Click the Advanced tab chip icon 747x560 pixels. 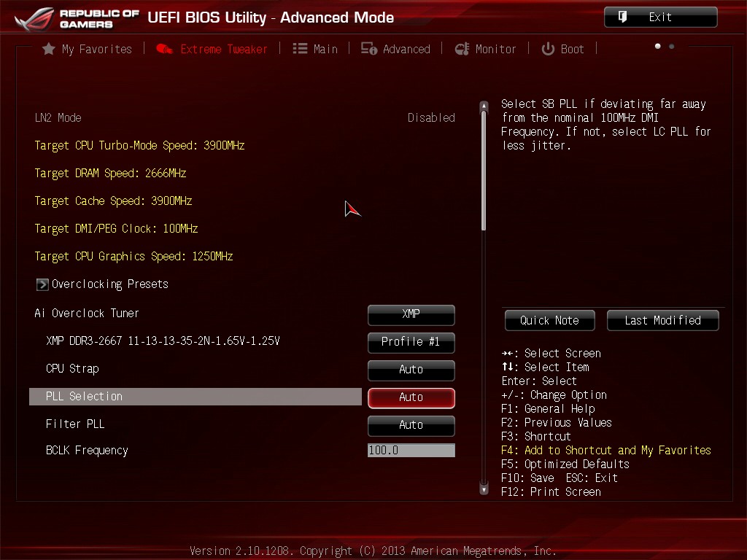pyautogui.click(x=368, y=49)
